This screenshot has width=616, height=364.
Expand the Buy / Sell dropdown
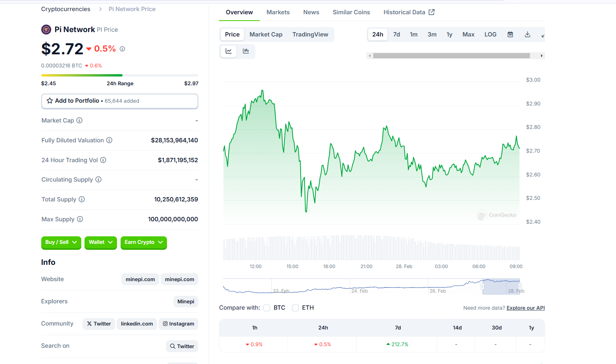pyautogui.click(x=61, y=242)
